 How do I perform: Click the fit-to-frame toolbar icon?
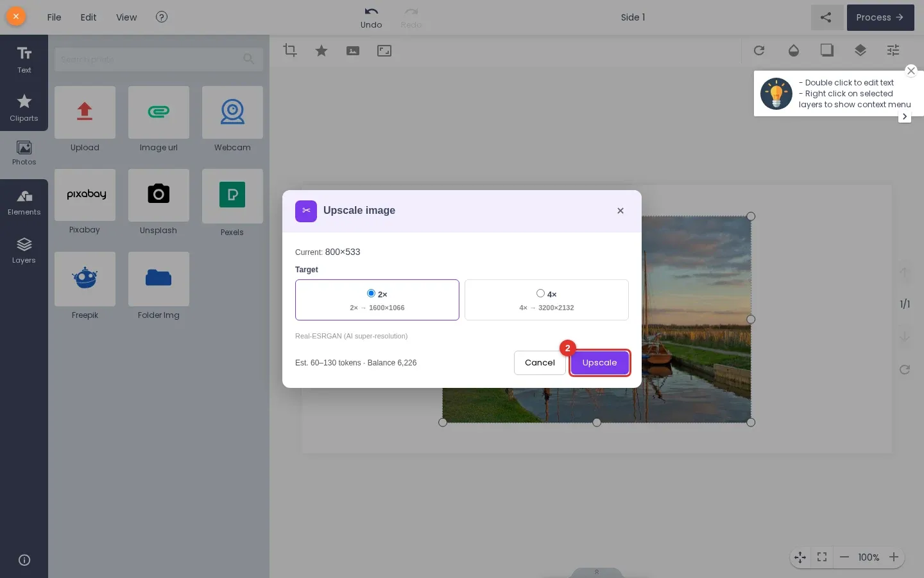[x=384, y=51]
